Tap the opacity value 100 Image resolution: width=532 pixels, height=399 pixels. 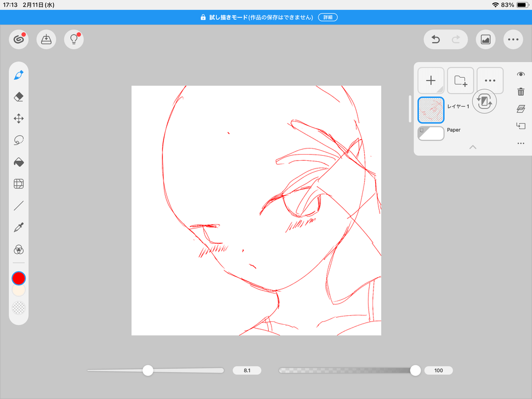[x=439, y=371]
